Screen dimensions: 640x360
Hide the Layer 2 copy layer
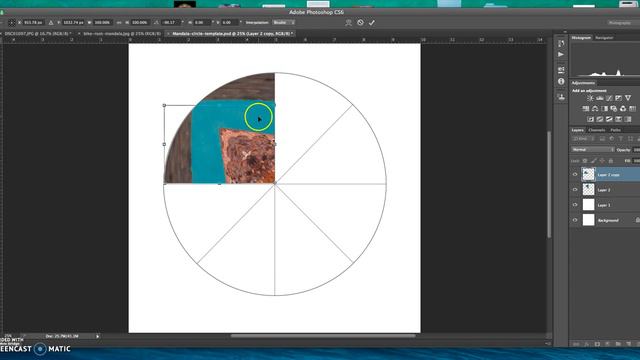click(575, 174)
